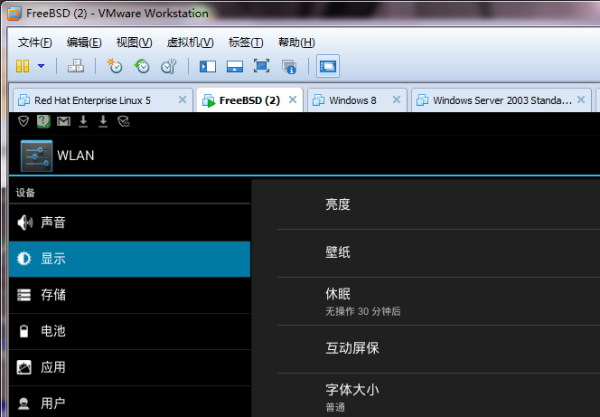Toggle the thumbnail bar icon
The image size is (600, 417).
[x=235, y=66]
